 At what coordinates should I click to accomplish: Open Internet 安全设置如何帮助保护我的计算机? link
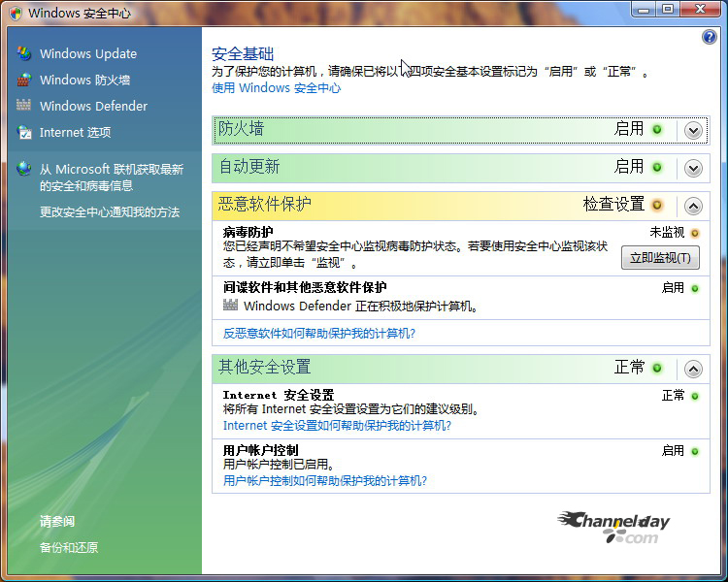tap(337, 426)
